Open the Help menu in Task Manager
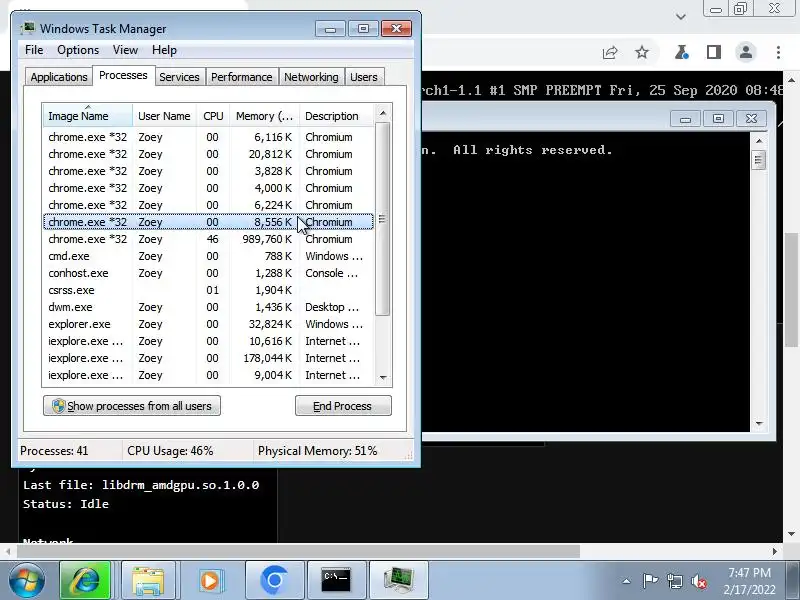This screenshot has width=800, height=600. click(164, 50)
